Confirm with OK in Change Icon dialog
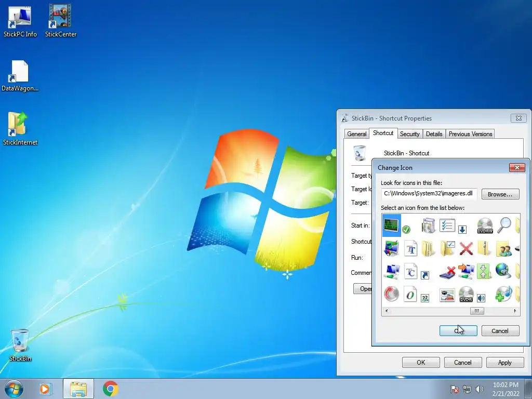The image size is (532, 399). 458,331
